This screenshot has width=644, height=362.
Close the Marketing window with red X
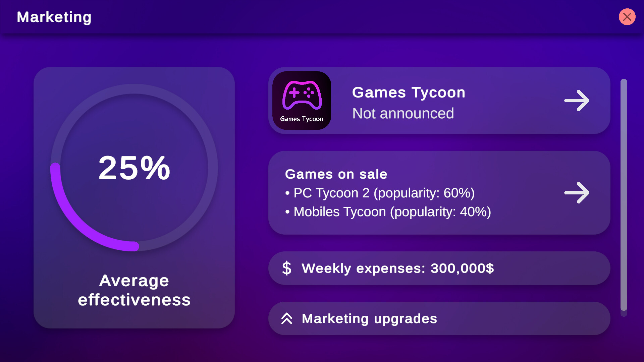627,17
